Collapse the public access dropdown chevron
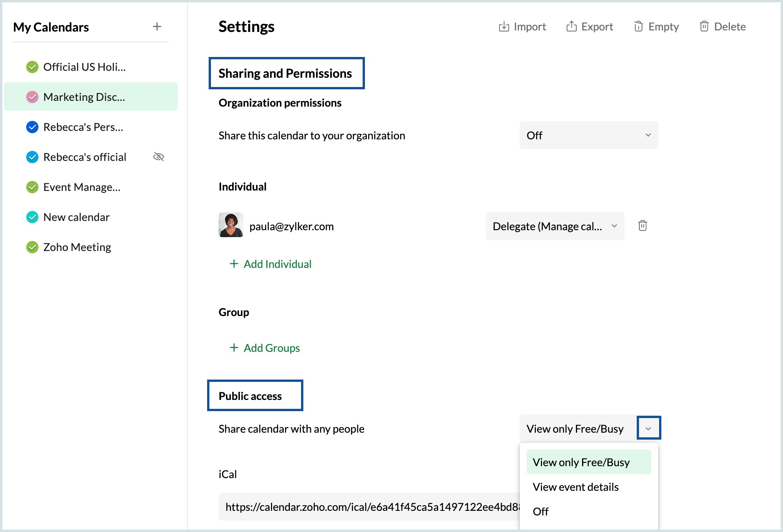Image resolution: width=783 pixels, height=532 pixels. click(648, 428)
